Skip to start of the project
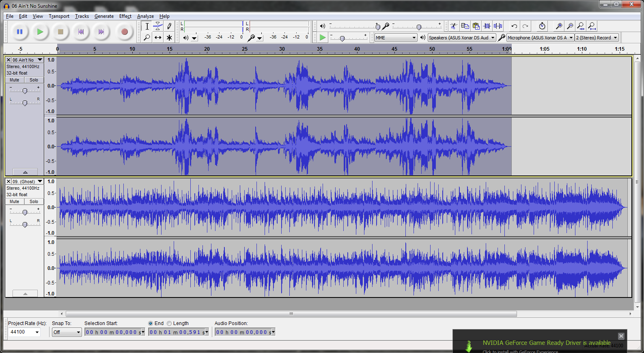 click(81, 32)
